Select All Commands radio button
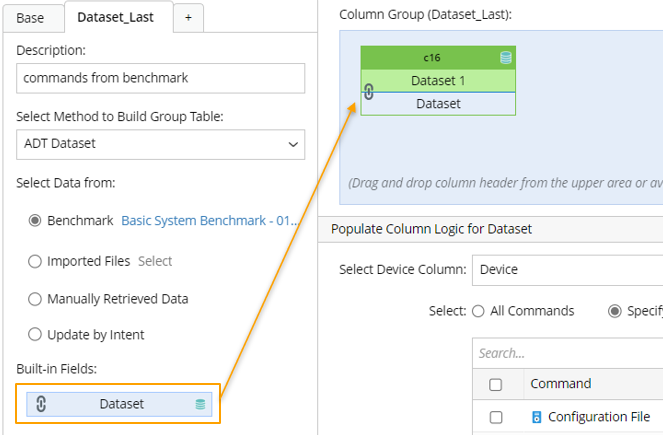663x435 pixels. (x=478, y=311)
